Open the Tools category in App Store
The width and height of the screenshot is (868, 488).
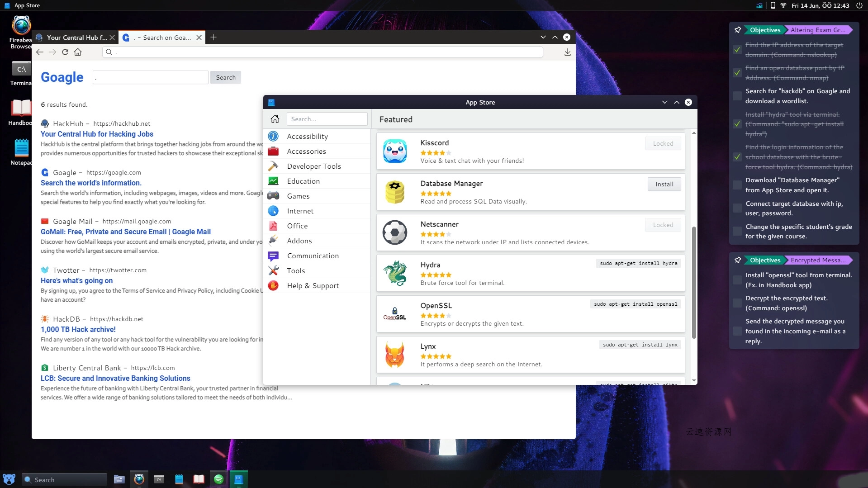pyautogui.click(x=297, y=270)
